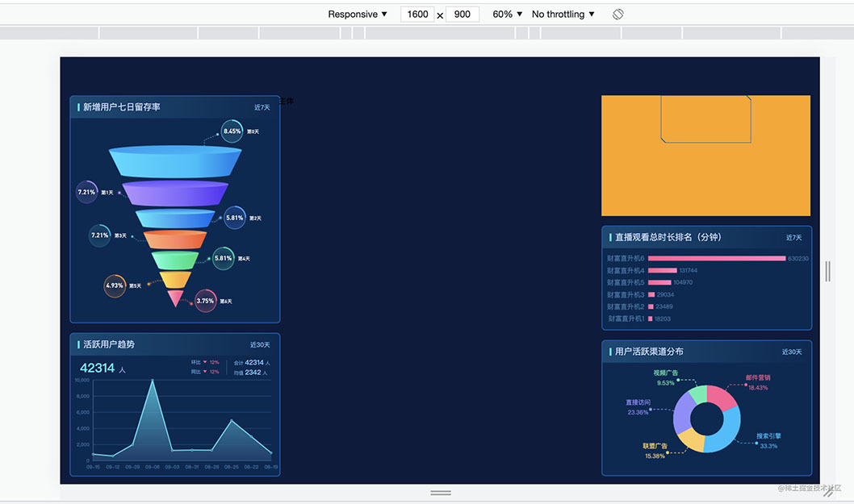The width and height of the screenshot is (854, 504).
Task: Open the 60% zoom dropdown
Action: (507, 15)
